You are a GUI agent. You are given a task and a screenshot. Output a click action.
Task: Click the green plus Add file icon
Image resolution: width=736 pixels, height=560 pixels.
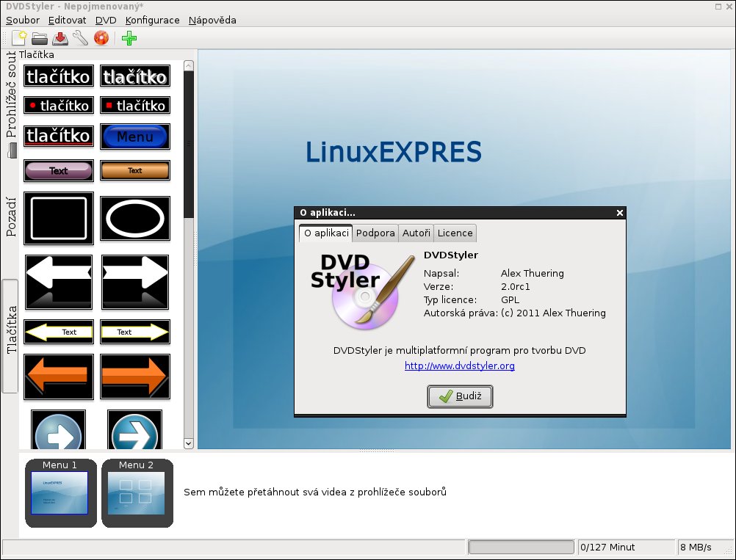(129, 38)
